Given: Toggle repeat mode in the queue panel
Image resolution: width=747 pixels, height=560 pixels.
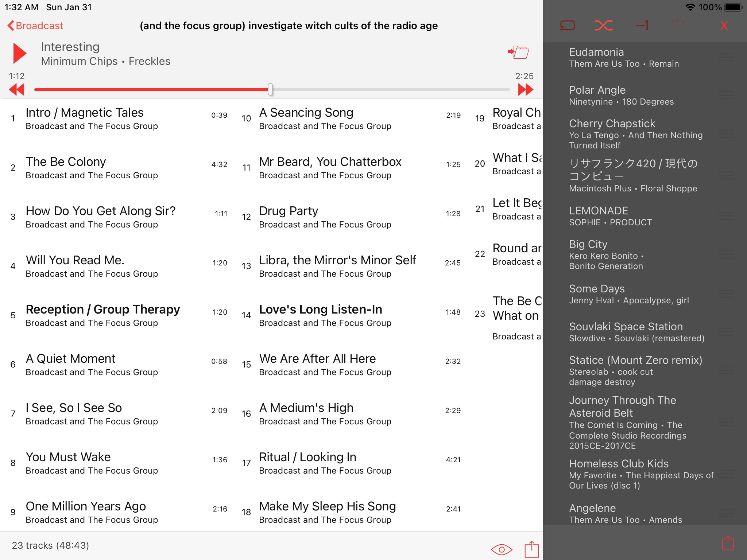Looking at the screenshot, I should 568,26.
